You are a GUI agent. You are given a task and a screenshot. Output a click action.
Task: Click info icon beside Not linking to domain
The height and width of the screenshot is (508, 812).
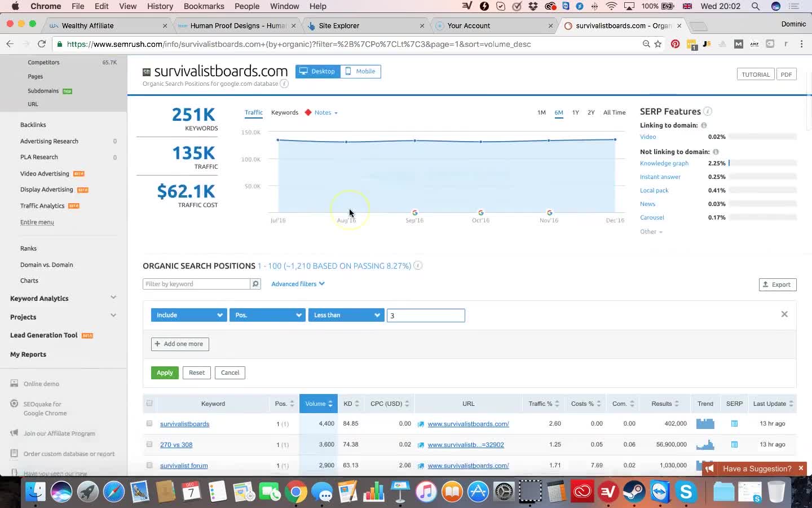coord(716,152)
